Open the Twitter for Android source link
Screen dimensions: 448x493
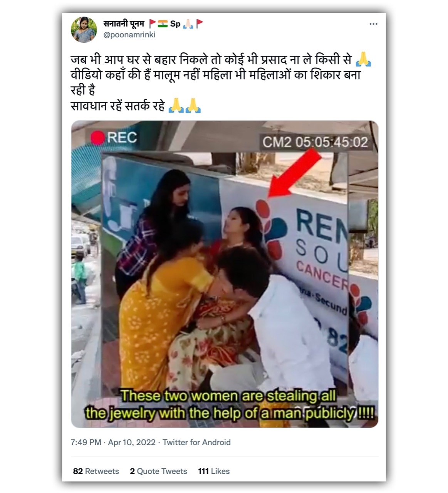(x=196, y=442)
